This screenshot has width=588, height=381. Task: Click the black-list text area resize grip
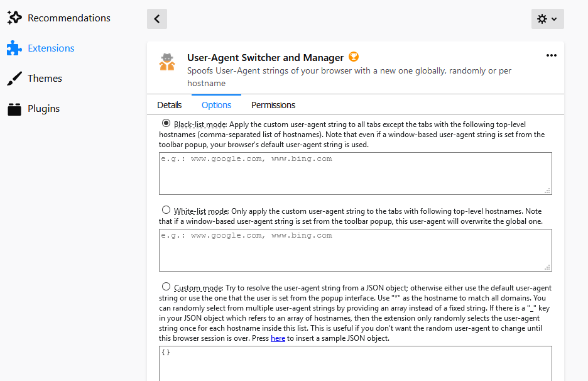tap(548, 190)
